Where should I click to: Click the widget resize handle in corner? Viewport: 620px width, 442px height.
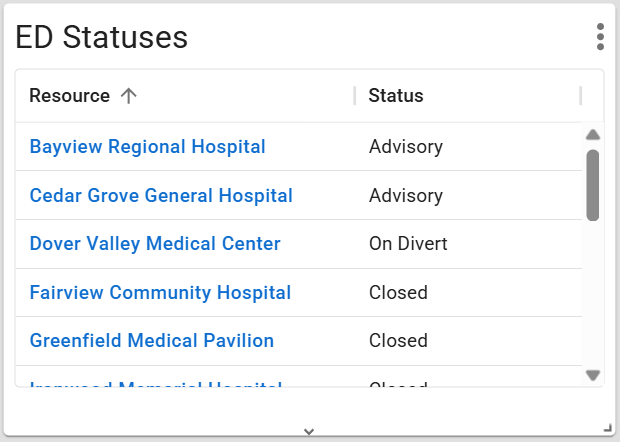pyautogui.click(x=607, y=428)
